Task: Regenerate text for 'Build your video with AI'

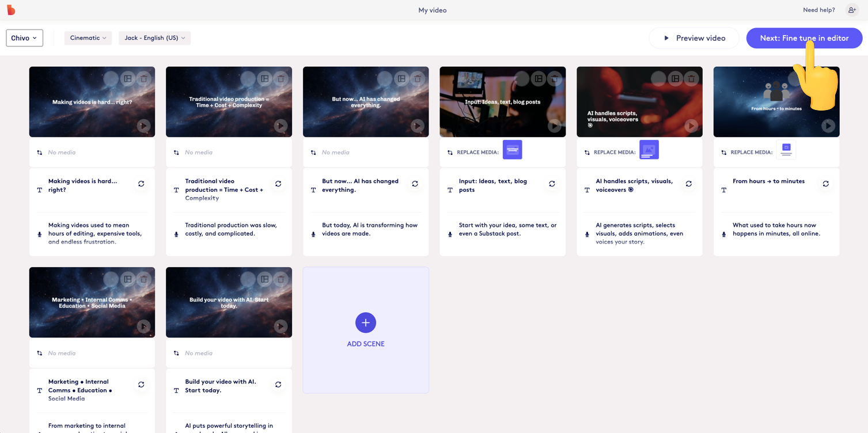Action: [x=278, y=385]
